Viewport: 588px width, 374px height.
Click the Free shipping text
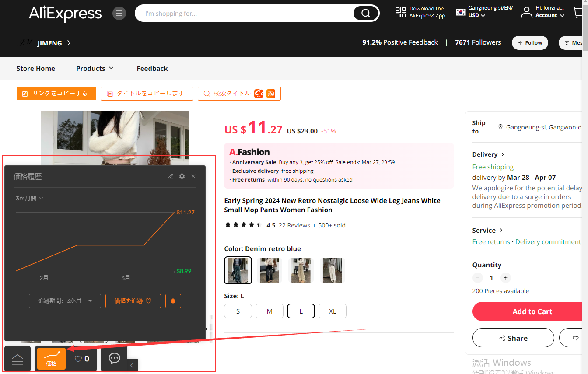(493, 167)
